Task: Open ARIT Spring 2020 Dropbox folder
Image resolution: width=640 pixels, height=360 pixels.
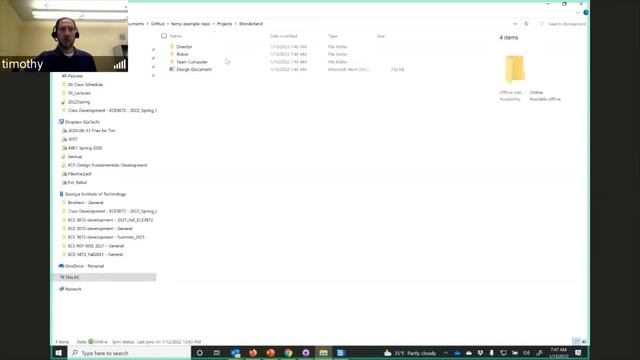Action: tap(85, 148)
